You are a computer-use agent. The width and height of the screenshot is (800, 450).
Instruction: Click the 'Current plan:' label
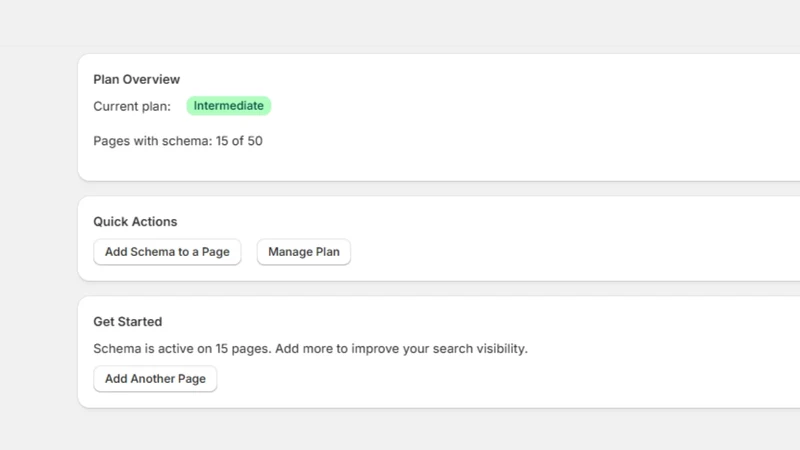click(x=132, y=106)
